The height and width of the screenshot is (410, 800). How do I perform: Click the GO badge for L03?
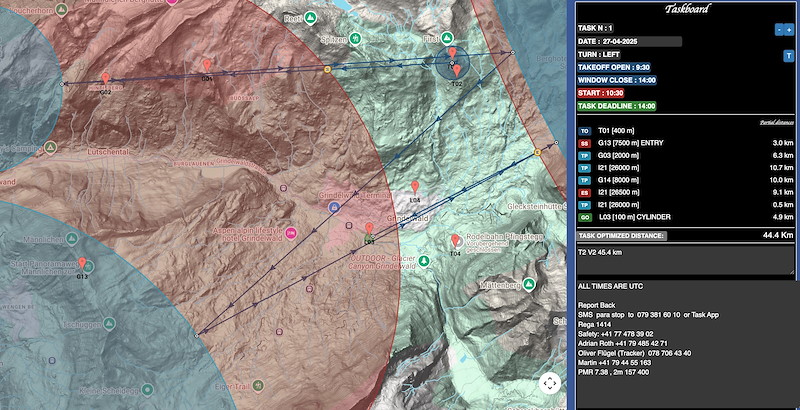[585, 218]
